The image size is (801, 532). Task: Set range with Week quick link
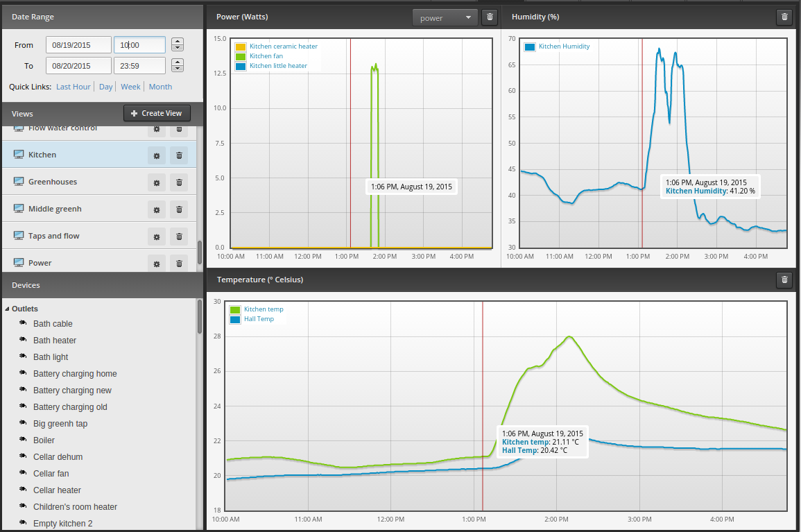(x=130, y=87)
